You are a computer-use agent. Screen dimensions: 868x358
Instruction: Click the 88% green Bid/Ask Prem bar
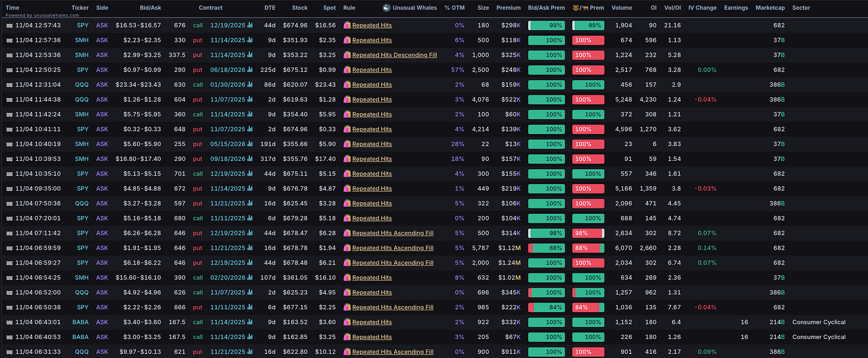pyautogui.click(x=547, y=248)
